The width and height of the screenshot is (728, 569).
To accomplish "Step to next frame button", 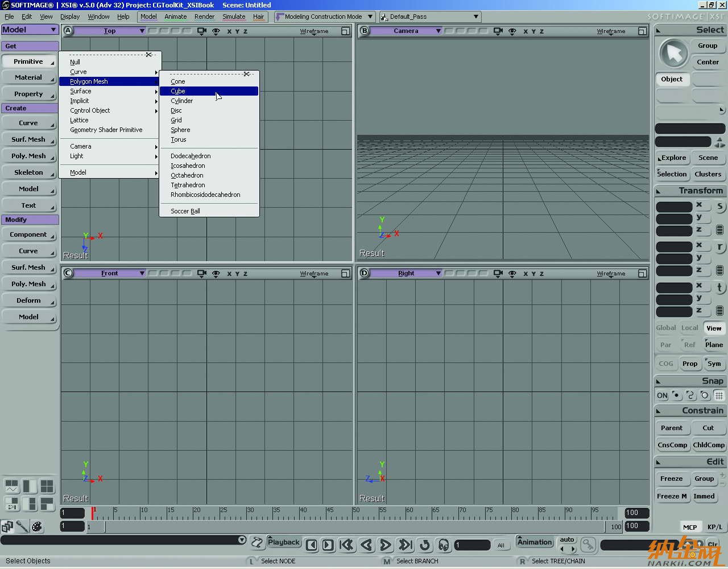I will tap(328, 545).
